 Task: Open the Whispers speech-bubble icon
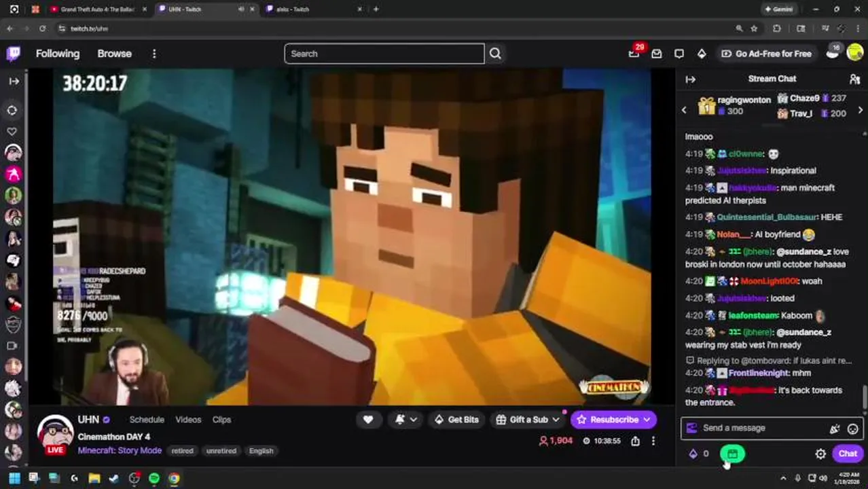pyautogui.click(x=679, y=54)
